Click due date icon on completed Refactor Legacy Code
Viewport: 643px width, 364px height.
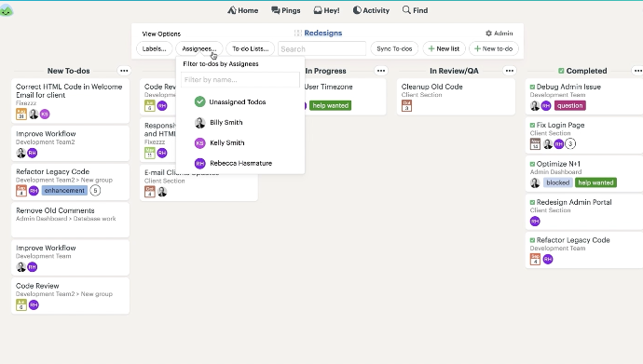(535, 259)
